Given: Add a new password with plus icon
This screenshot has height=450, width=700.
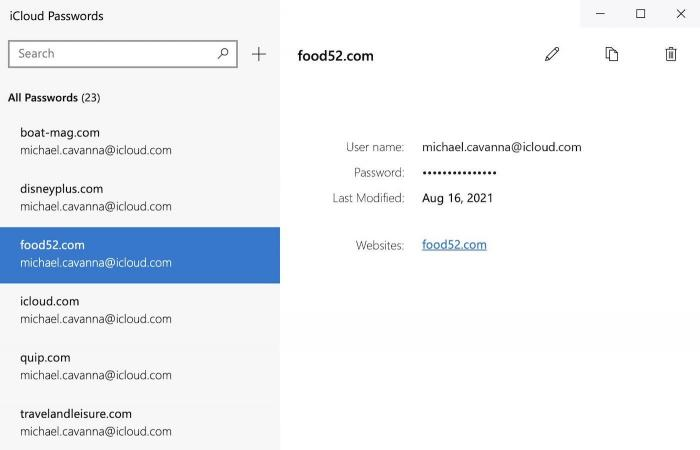Looking at the screenshot, I should point(259,54).
